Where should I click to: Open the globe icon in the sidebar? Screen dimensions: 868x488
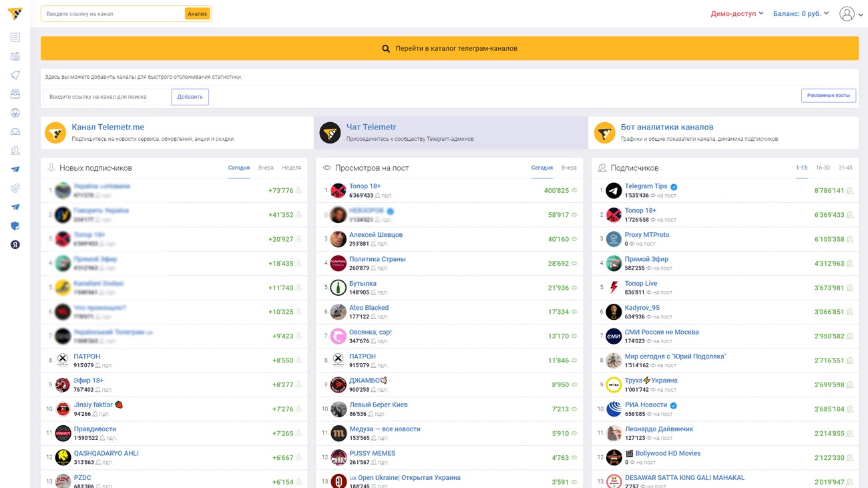(15, 113)
